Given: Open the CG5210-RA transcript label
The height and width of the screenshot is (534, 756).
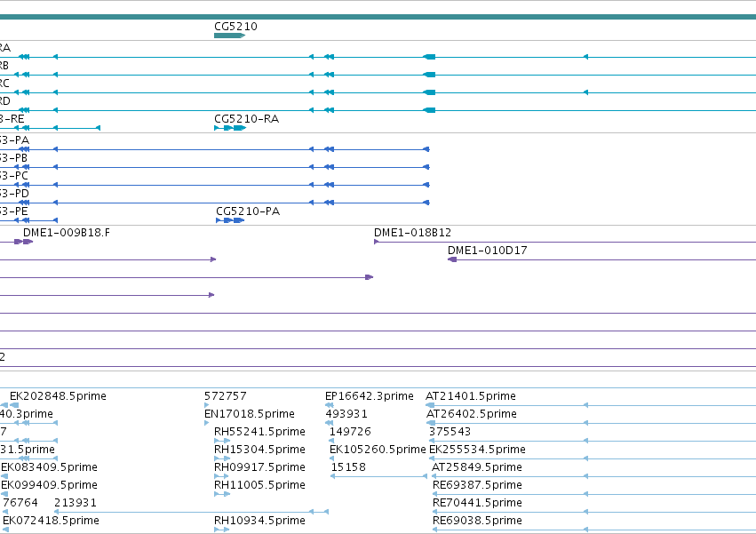Looking at the screenshot, I should (x=246, y=119).
